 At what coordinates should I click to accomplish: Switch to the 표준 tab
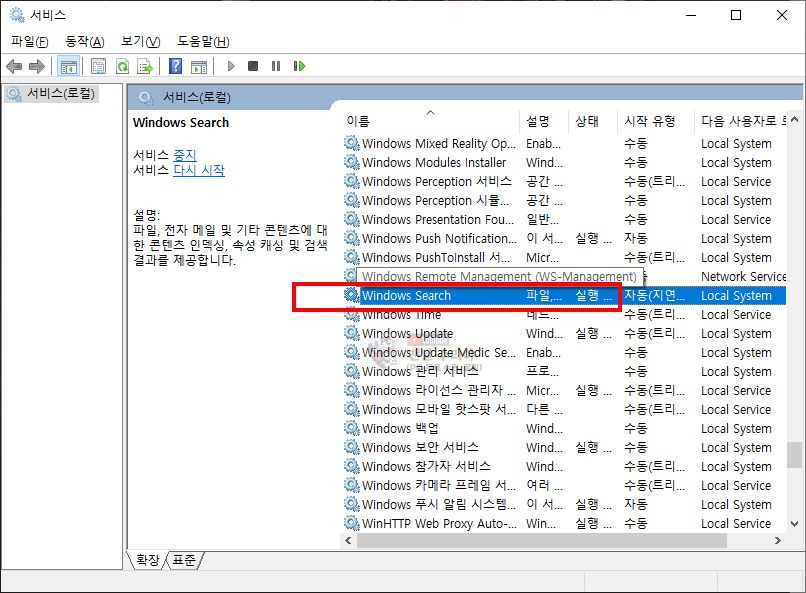[x=184, y=560]
